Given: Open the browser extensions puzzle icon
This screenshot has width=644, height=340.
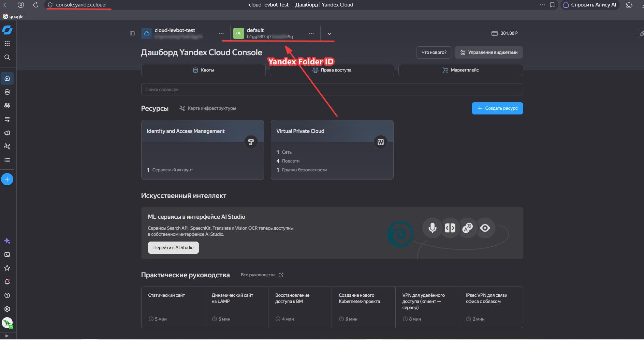Looking at the screenshot, I should click(629, 5).
